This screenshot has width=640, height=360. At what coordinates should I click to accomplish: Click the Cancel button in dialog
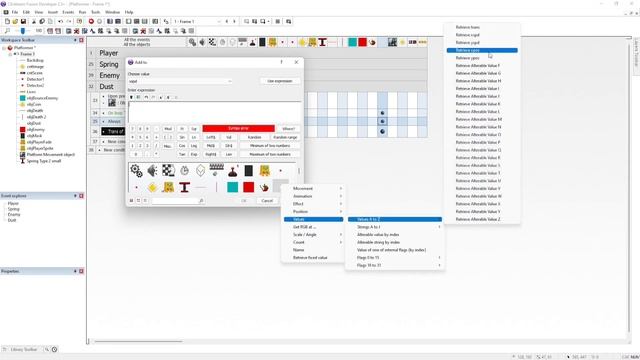pyautogui.click(x=267, y=201)
